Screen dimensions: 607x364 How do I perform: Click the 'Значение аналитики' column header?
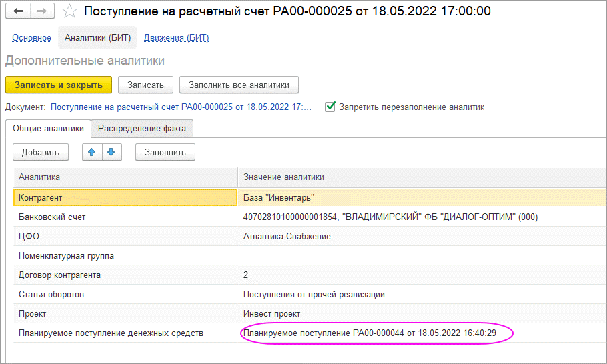pyautogui.click(x=420, y=177)
